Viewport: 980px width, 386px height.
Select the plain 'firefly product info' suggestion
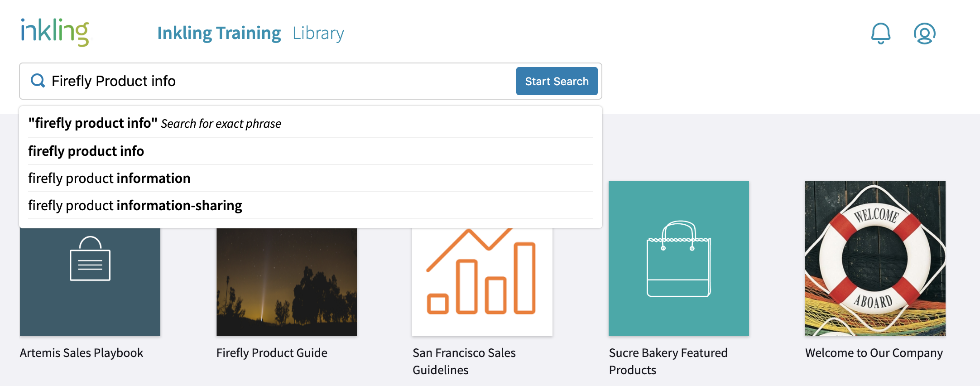point(311,151)
